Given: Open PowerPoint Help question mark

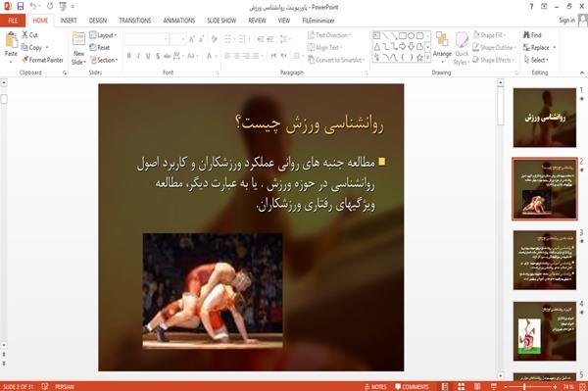Looking at the screenshot, I should (531, 7).
